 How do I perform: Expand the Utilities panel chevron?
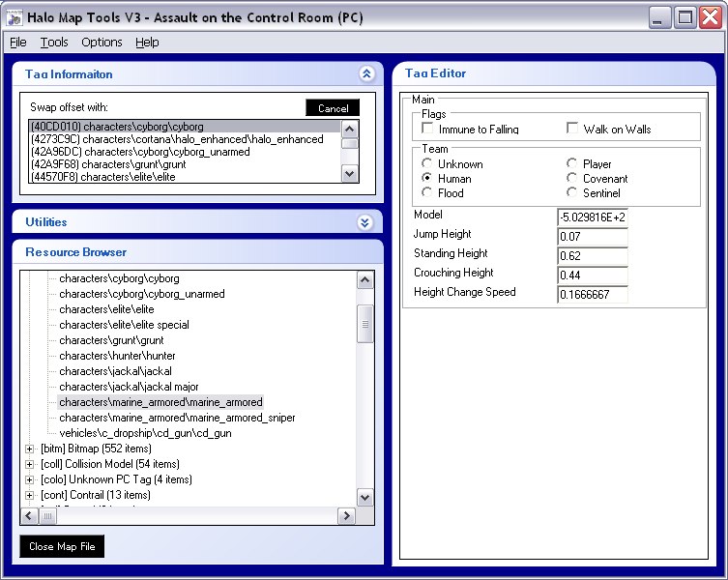[364, 222]
